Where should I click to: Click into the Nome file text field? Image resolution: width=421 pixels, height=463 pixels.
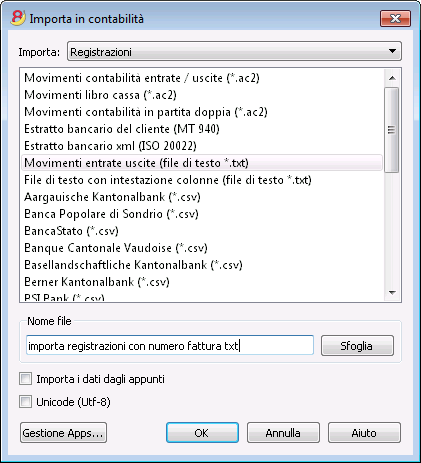point(170,345)
